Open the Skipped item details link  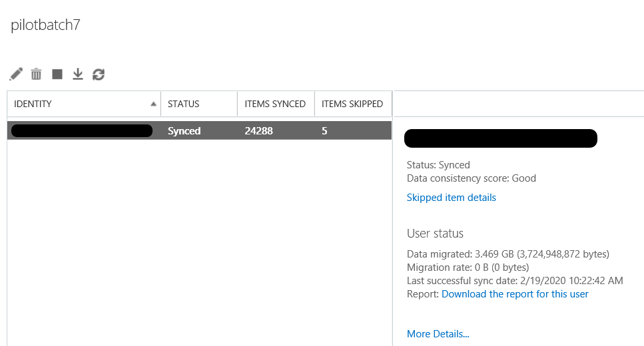452,198
